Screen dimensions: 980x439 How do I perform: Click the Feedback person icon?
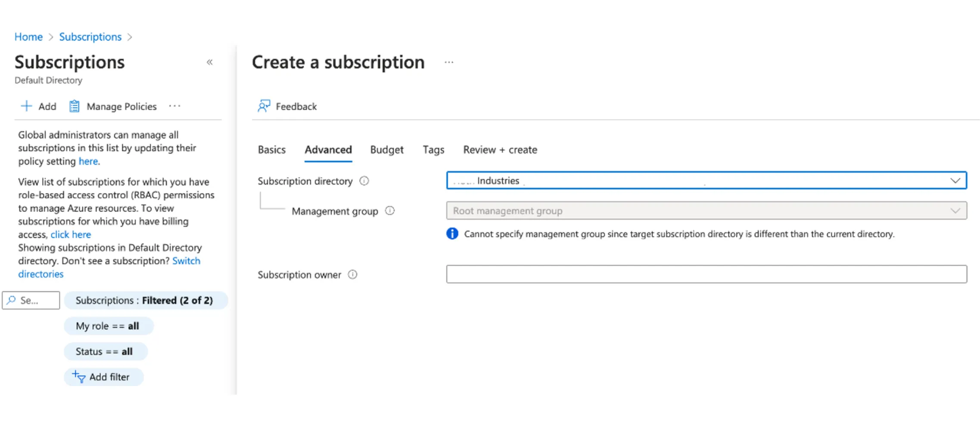[264, 106]
